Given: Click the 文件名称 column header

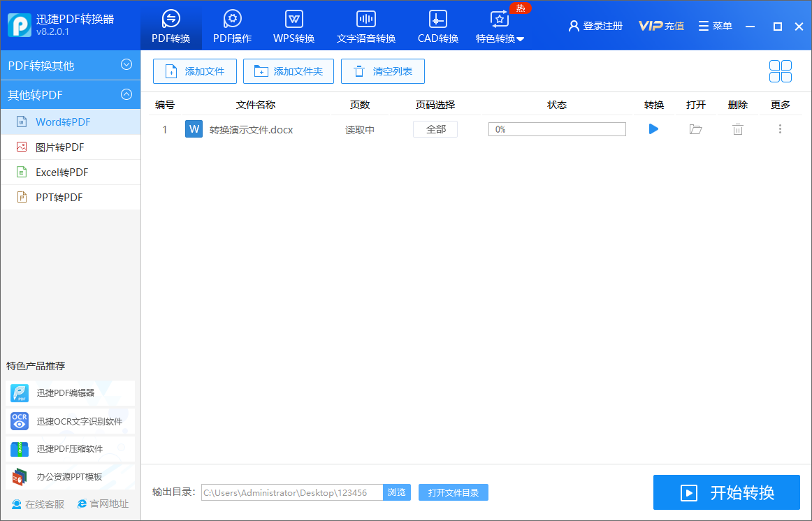Looking at the screenshot, I should (x=256, y=105).
